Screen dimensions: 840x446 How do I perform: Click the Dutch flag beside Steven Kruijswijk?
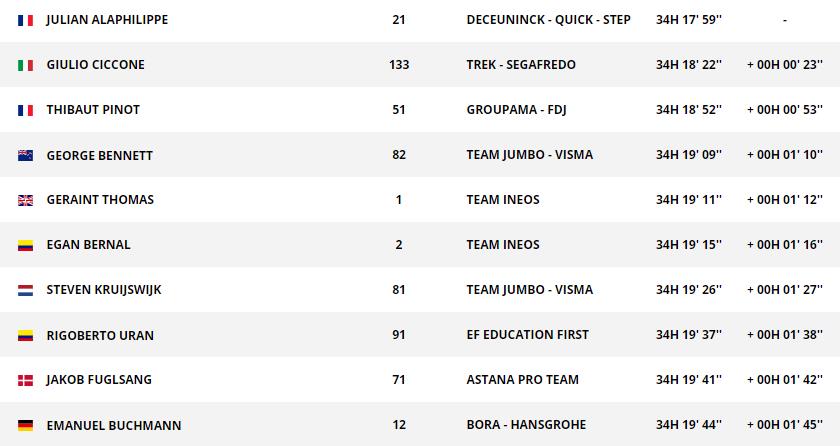(x=25, y=290)
